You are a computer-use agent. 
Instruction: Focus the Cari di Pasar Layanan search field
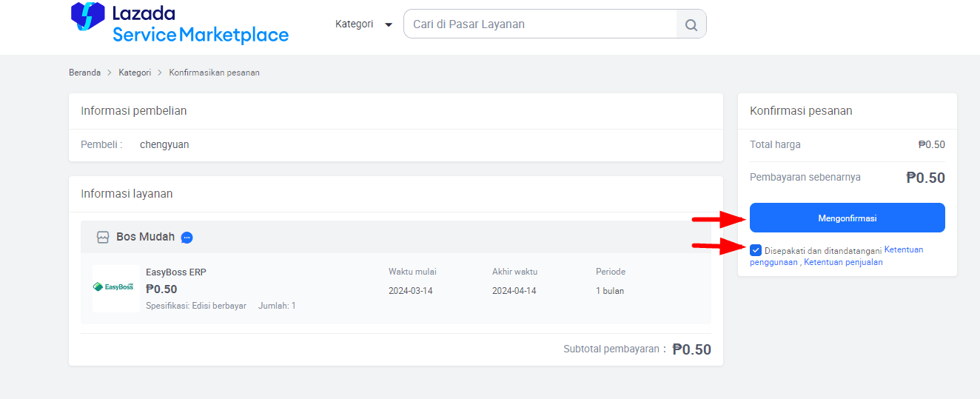(540, 24)
